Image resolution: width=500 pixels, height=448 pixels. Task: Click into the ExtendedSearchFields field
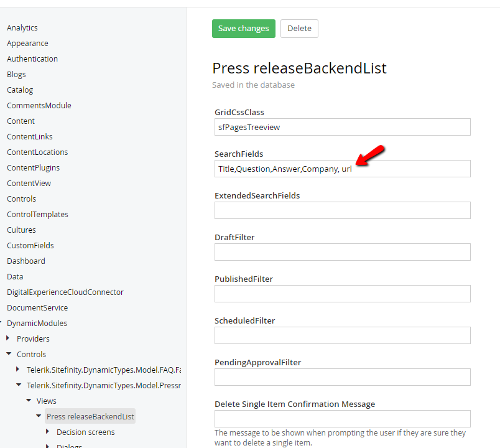(343, 210)
